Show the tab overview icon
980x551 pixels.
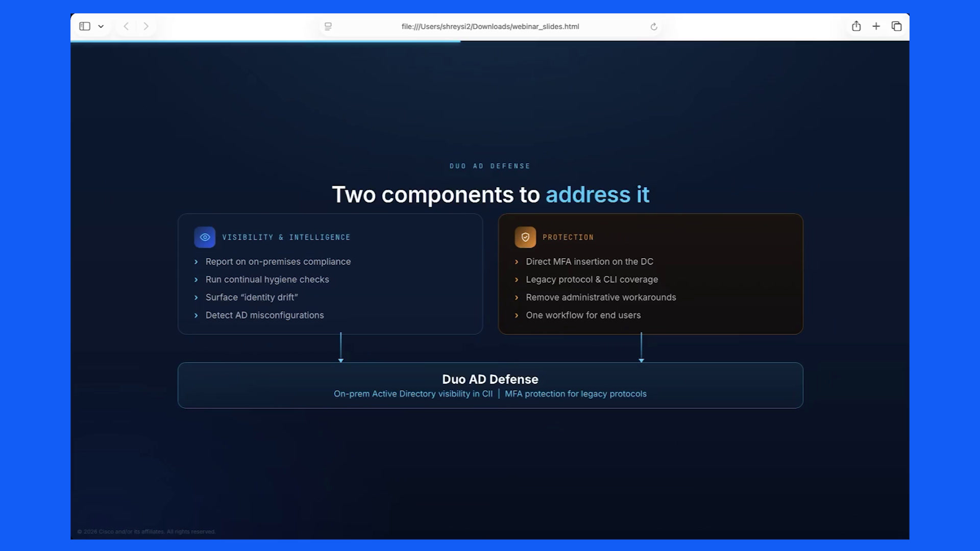[x=896, y=26]
